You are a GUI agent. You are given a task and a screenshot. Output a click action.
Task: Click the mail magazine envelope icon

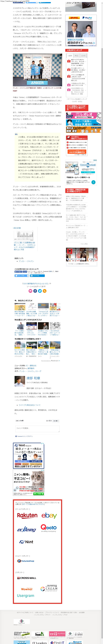(30, 291)
